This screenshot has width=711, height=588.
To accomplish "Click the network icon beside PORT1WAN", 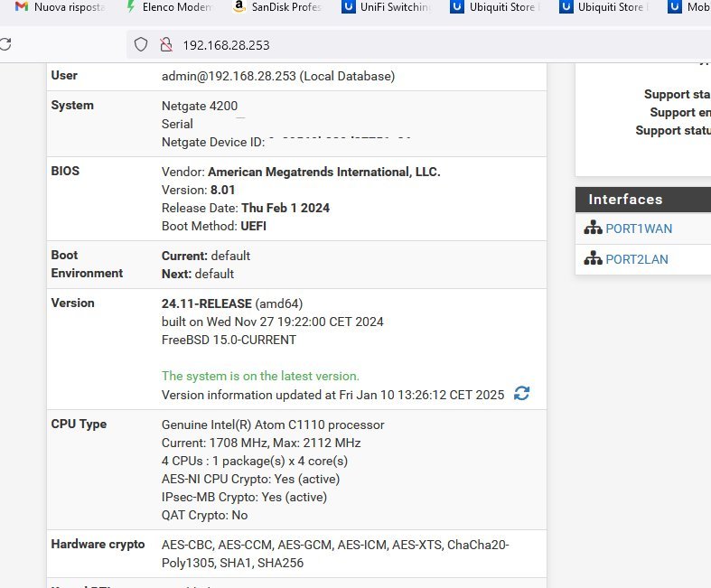I will [593, 228].
